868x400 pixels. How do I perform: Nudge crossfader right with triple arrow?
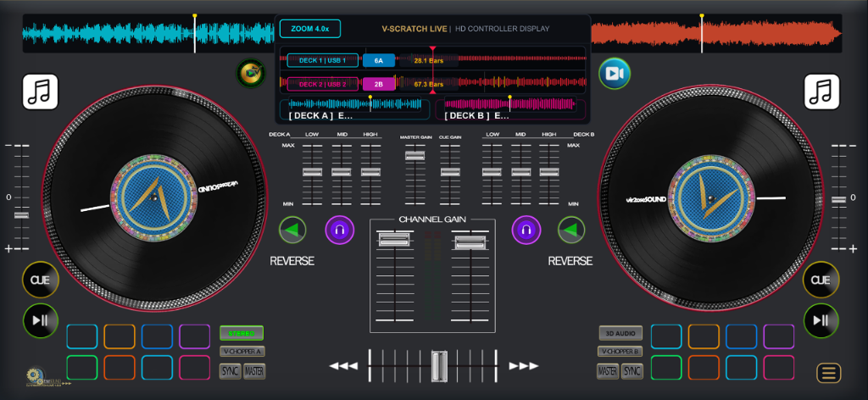pos(524,366)
